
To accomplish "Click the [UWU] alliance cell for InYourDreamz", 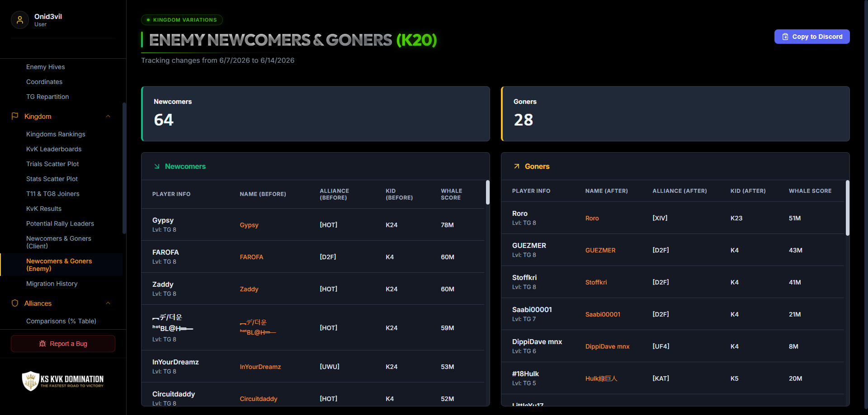I will coord(330,367).
